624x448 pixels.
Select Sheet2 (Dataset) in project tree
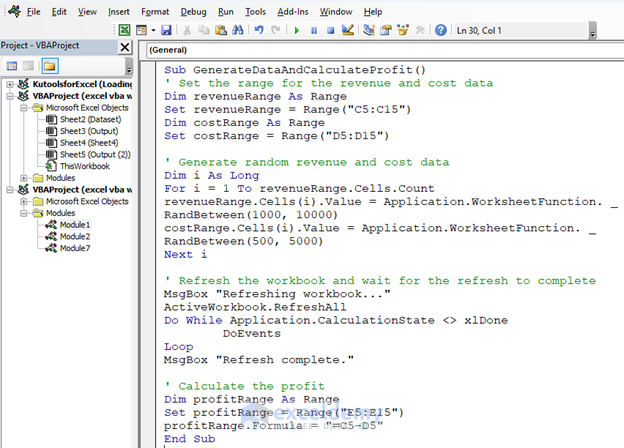point(90,119)
